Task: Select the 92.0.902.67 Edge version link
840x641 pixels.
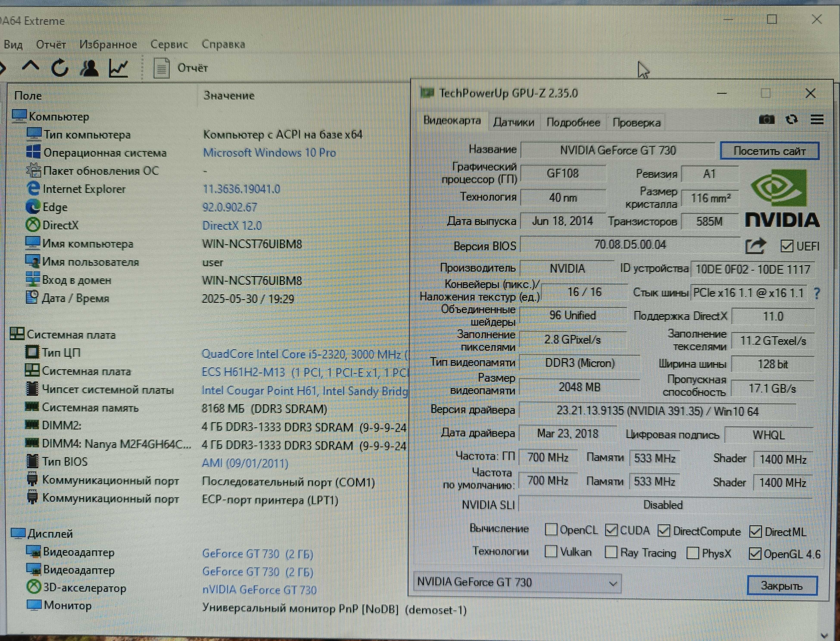Action: click(230, 207)
